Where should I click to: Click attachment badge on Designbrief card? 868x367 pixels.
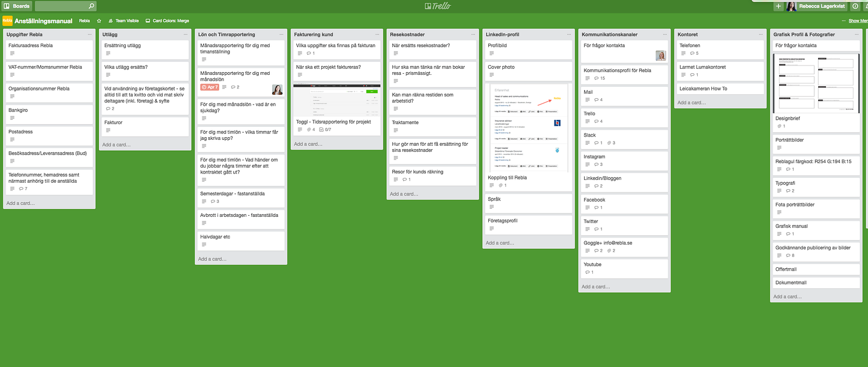coord(781,126)
